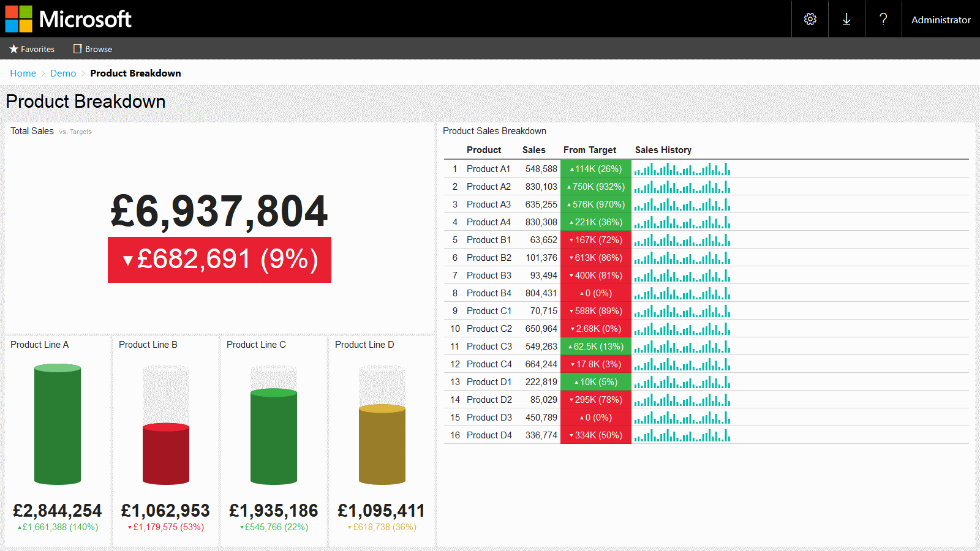This screenshot has height=551, width=980.
Task: Select the Product A3 row name
Action: [488, 204]
